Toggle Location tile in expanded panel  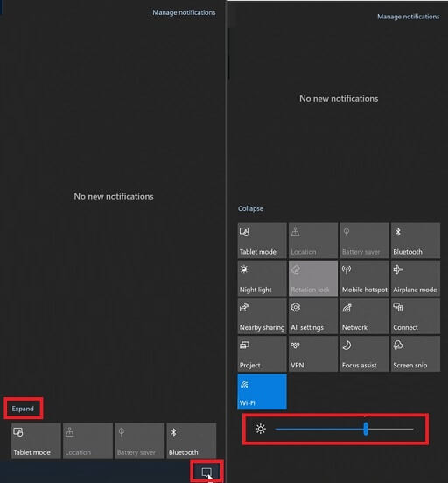point(313,241)
